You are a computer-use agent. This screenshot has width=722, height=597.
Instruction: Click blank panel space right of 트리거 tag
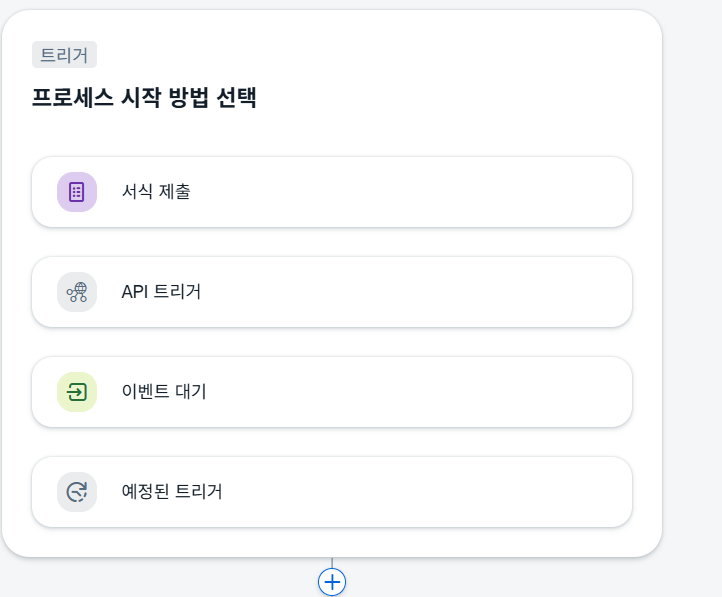[368, 54]
